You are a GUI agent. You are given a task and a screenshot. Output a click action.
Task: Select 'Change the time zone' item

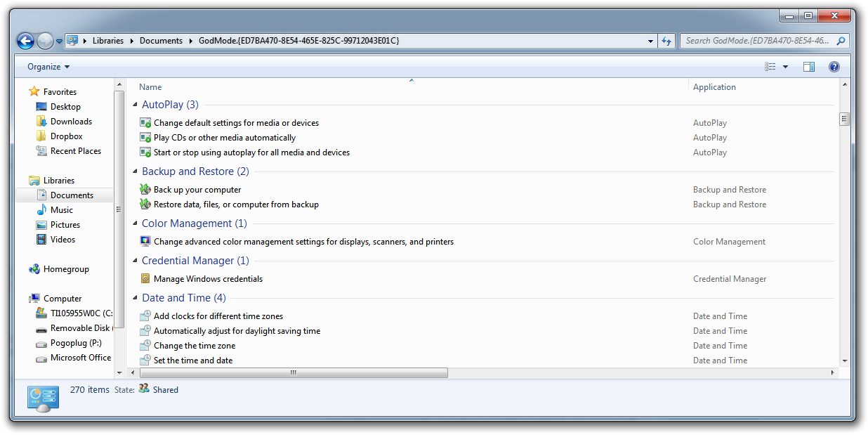click(x=195, y=346)
